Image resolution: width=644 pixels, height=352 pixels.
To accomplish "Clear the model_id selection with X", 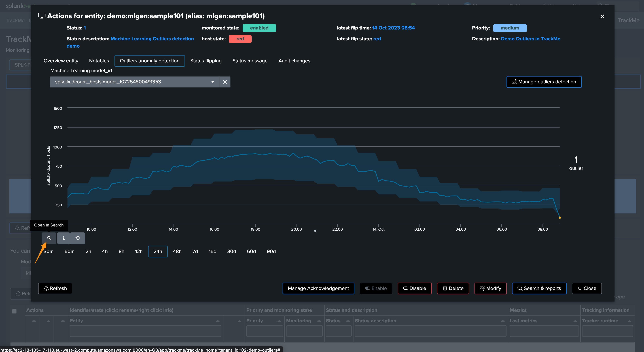I will pos(225,82).
